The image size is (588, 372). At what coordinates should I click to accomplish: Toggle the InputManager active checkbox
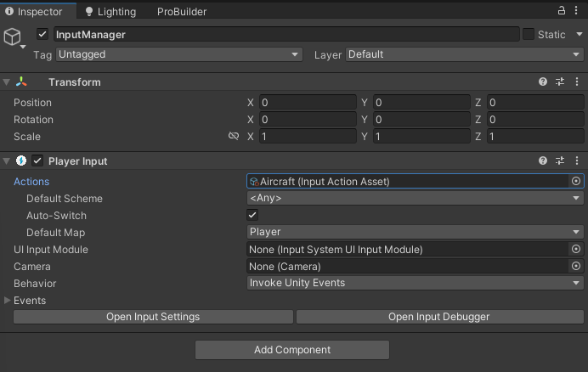tap(42, 34)
